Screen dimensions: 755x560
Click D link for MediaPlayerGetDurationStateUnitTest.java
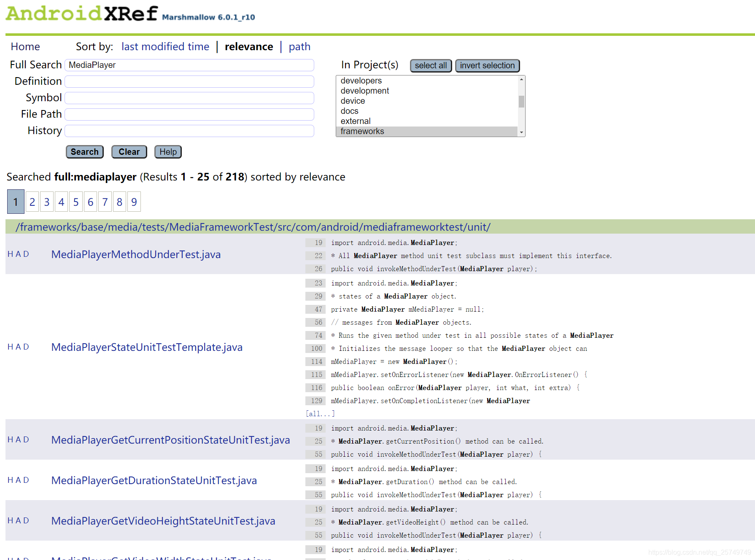coord(26,480)
